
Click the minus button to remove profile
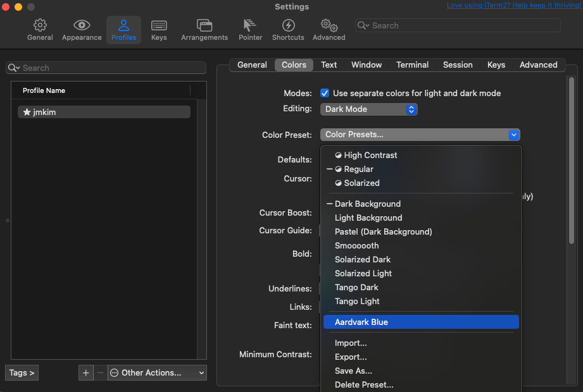pos(101,372)
